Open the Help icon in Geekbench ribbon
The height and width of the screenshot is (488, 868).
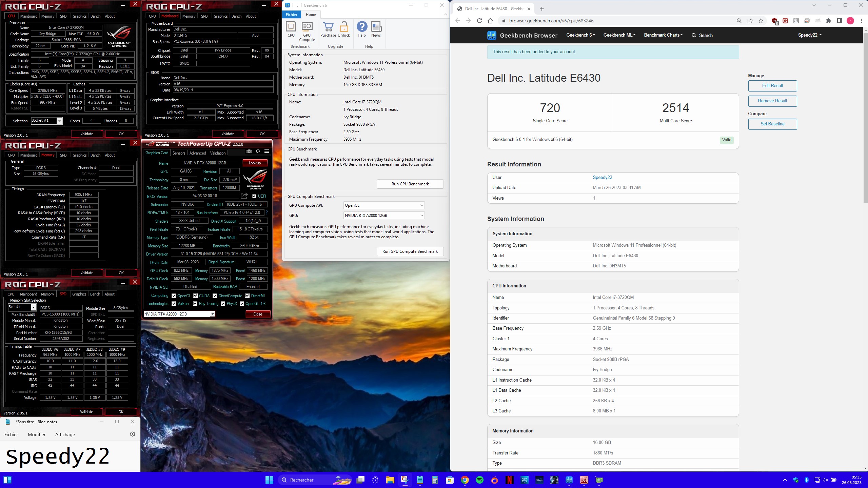pos(362,29)
